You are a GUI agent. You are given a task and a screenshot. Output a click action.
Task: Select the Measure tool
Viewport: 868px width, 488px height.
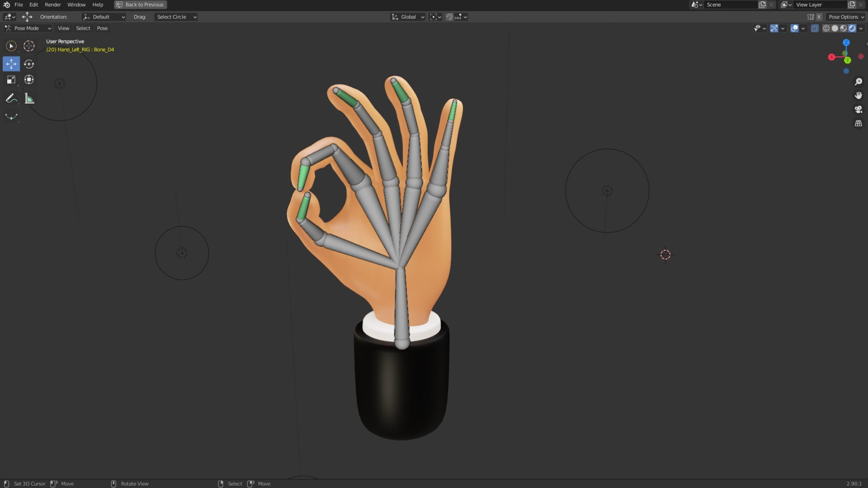pos(29,98)
